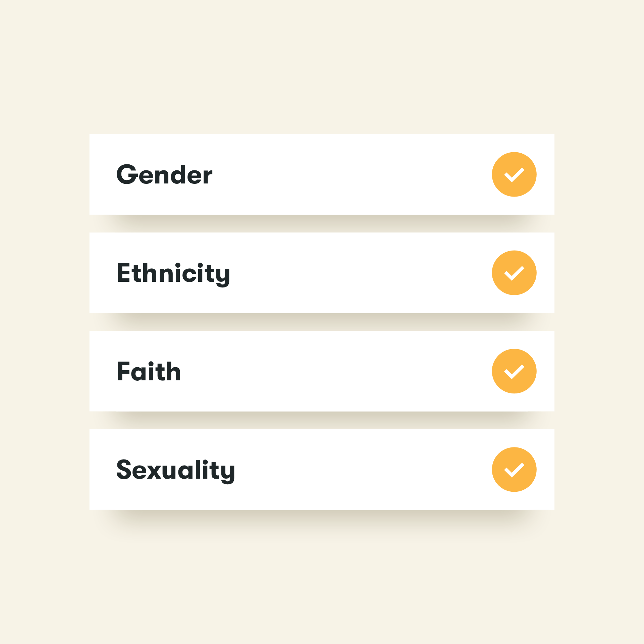Click the Gender label text
The image size is (644, 644).
coord(164,175)
